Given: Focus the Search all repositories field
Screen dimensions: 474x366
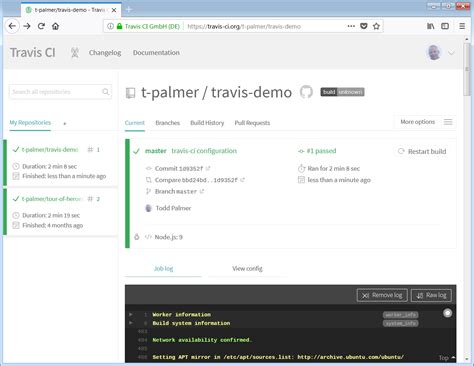Looking at the screenshot, I should (x=60, y=92).
